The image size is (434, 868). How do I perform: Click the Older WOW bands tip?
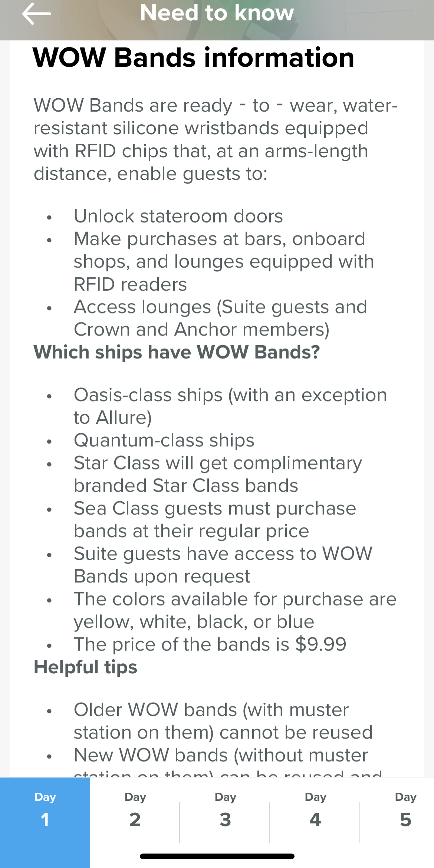tap(223, 721)
